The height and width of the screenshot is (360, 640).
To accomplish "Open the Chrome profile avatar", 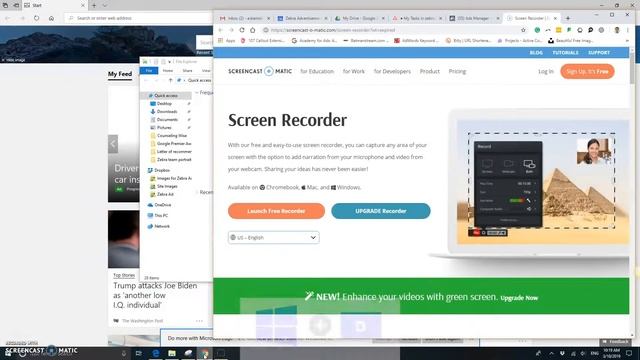I will click(617, 30).
